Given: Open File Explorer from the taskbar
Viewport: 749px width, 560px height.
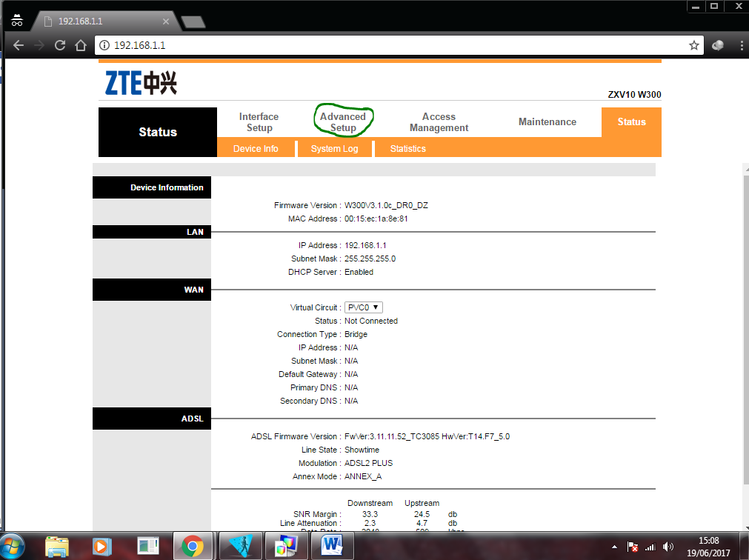Looking at the screenshot, I should click(x=57, y=546).
